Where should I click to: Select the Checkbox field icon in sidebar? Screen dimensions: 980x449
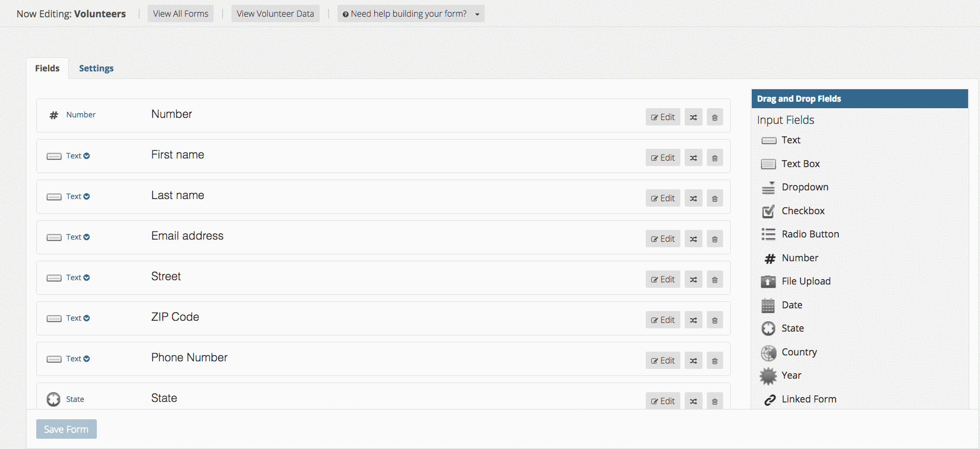pyautogui.click(x=768, y=212)
